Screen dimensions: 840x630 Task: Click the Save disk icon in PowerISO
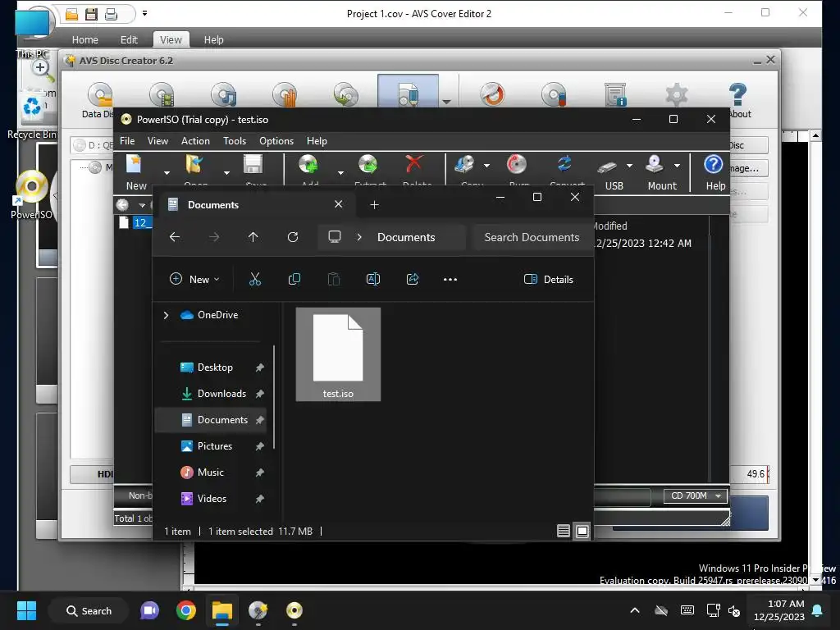coord(253,164)
